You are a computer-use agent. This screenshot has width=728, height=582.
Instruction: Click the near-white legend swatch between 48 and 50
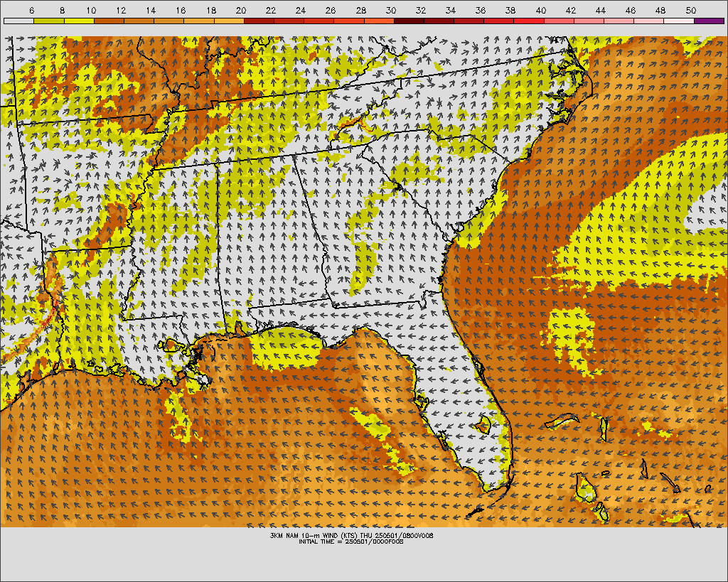[x=679, y=21]
